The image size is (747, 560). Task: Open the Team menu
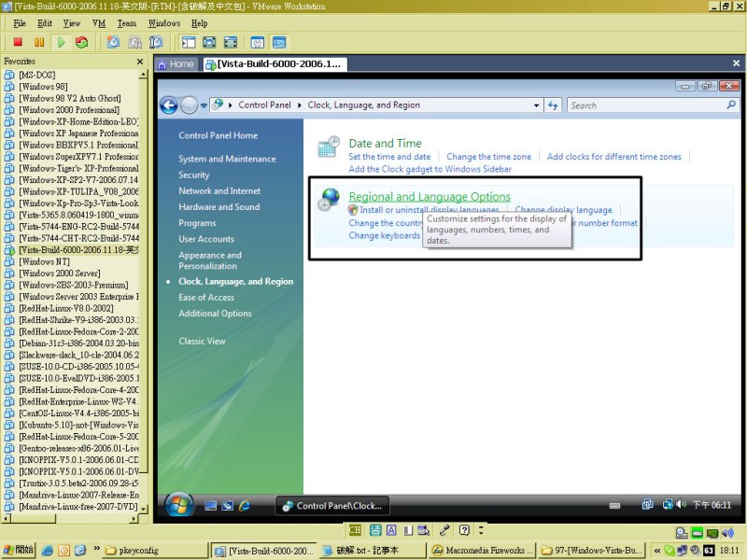[127, 23]
